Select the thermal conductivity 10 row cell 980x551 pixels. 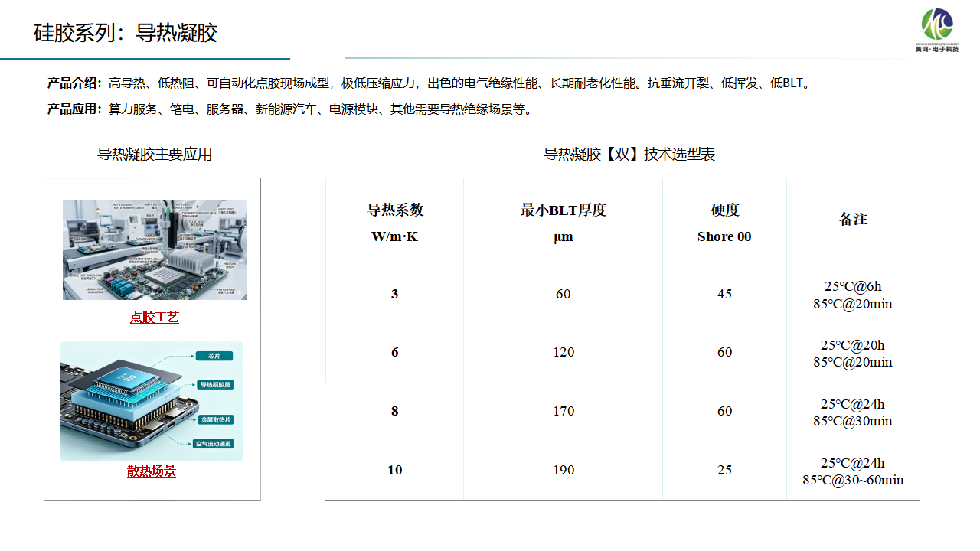[x=394, y=471]
